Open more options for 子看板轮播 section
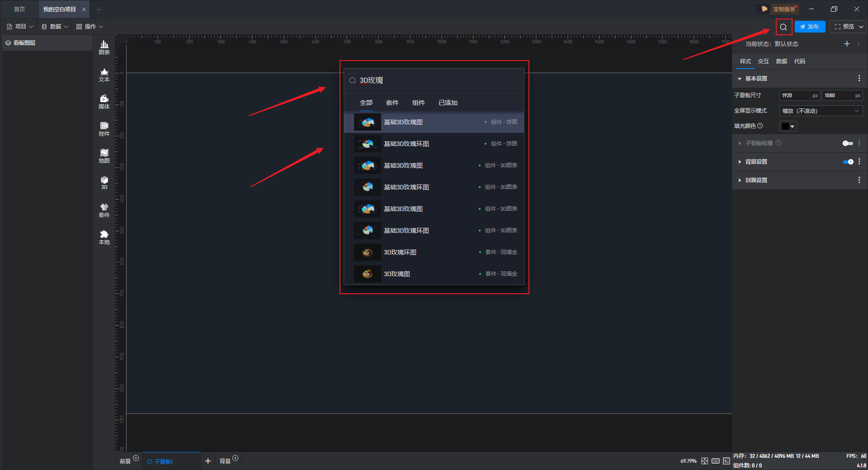 pos(859,143)
